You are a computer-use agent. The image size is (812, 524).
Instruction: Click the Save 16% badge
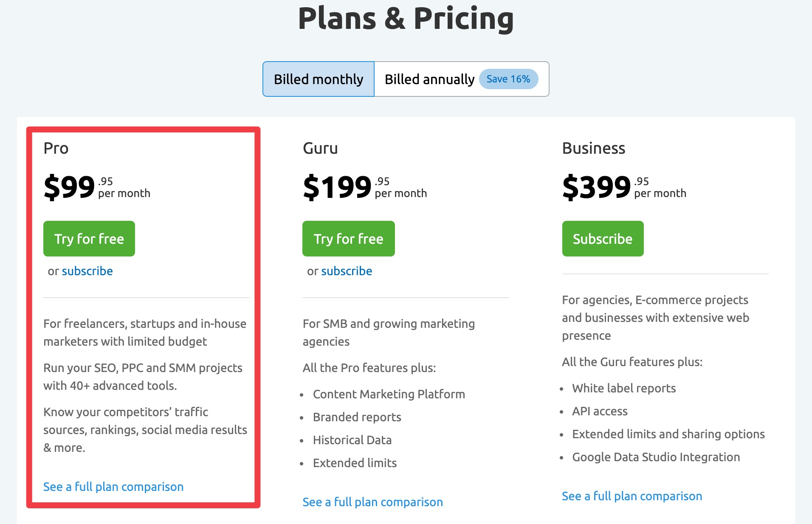pos(508,79)
